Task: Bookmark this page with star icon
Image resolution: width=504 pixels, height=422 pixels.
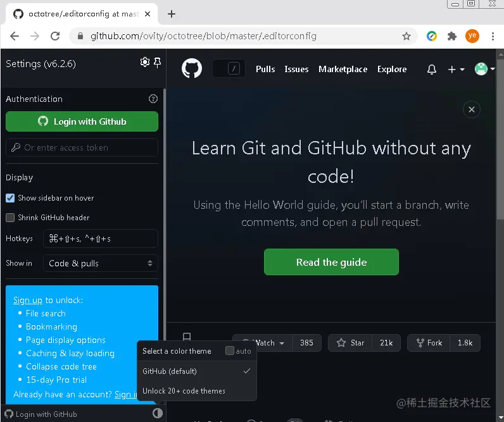Action: coord(406,36)
